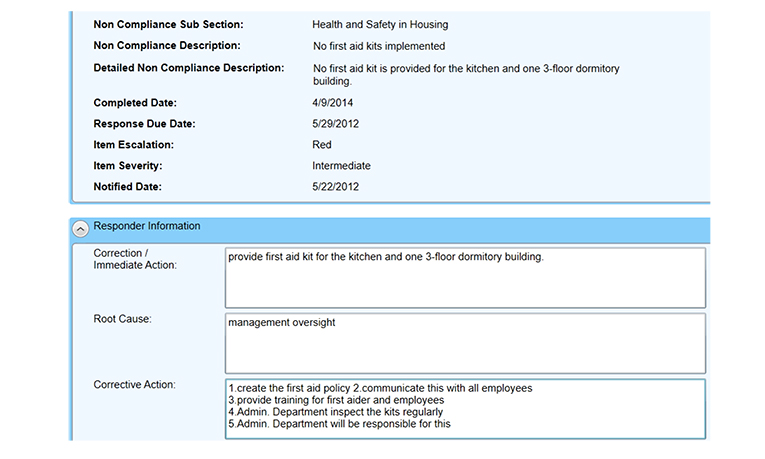Focus the Corrective Action text area
Screen dimensions: 765x459
(x=465, y=409)
